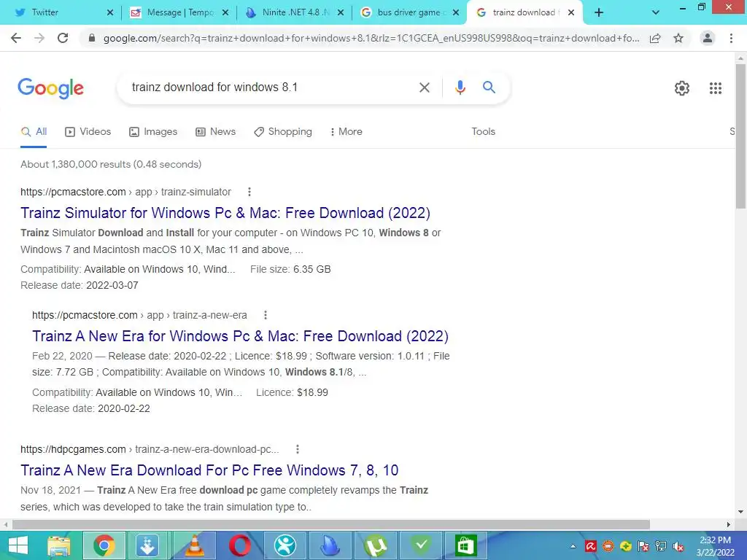The image size is (747, 560).
Task: Click the pcmacstore.com trainz-simulator URL
Action: tap(125, 192)
